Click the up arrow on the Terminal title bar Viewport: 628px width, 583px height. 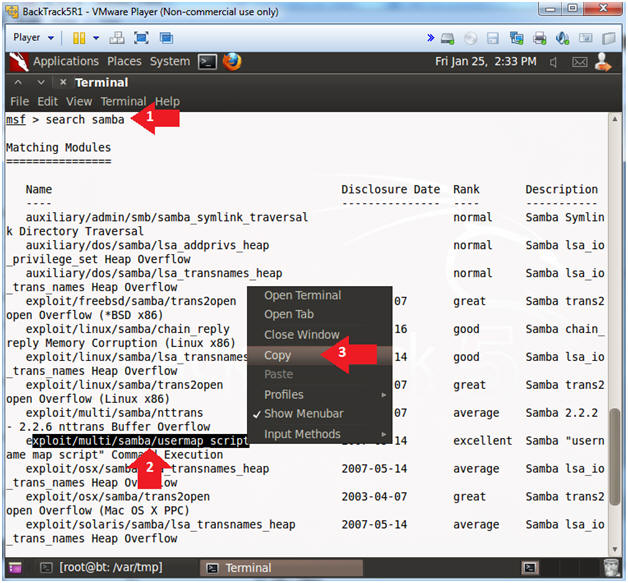[18, 82]
